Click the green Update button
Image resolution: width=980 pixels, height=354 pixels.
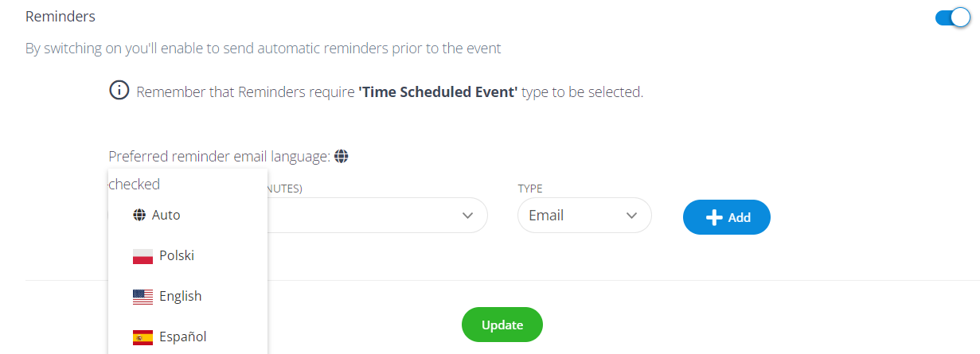(x=502, y=325)
